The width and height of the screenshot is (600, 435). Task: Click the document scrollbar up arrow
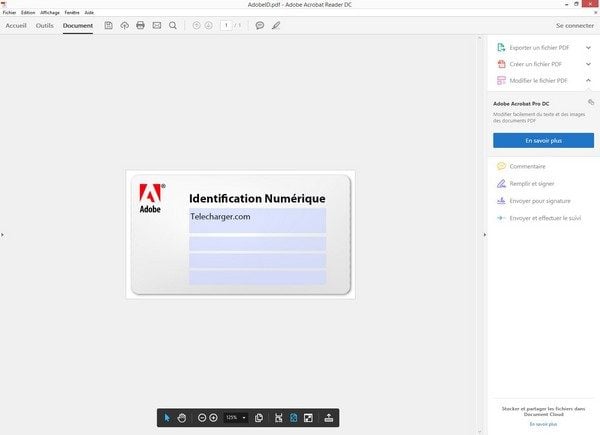(479, 38)
